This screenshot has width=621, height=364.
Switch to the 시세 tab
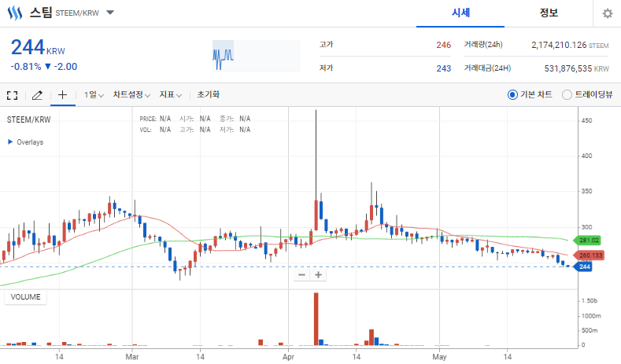coord(460,13)
